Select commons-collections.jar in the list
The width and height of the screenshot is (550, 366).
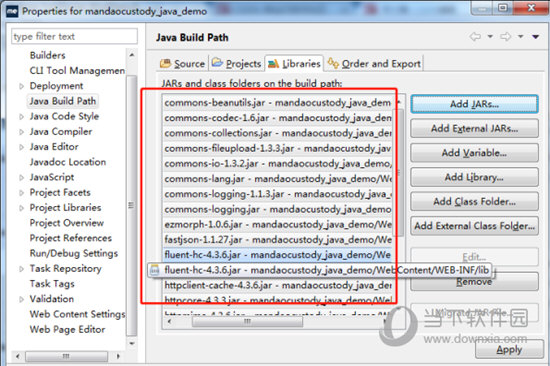tap(277, 133)
